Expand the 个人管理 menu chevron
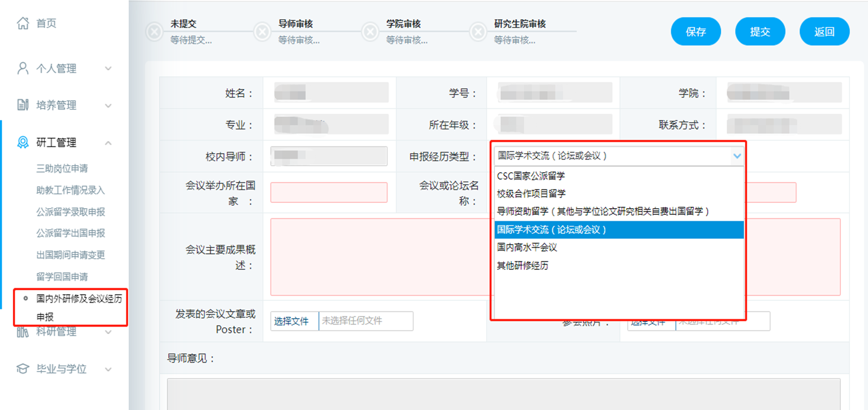This screenshot has width=868, height=410. pyautogui.click(x=109, y=68)
